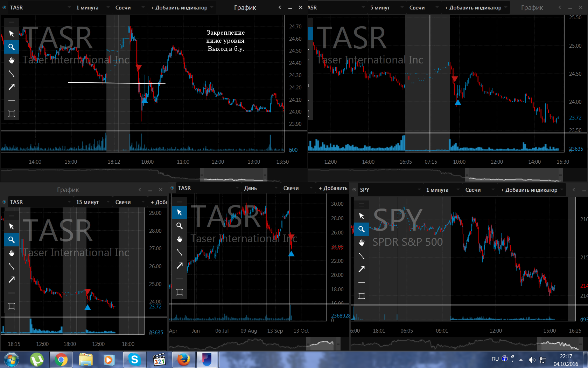Select the line tool in TASR daily chart
The width and height of the screenshot is (588, 368).
(x=180, y=252)
